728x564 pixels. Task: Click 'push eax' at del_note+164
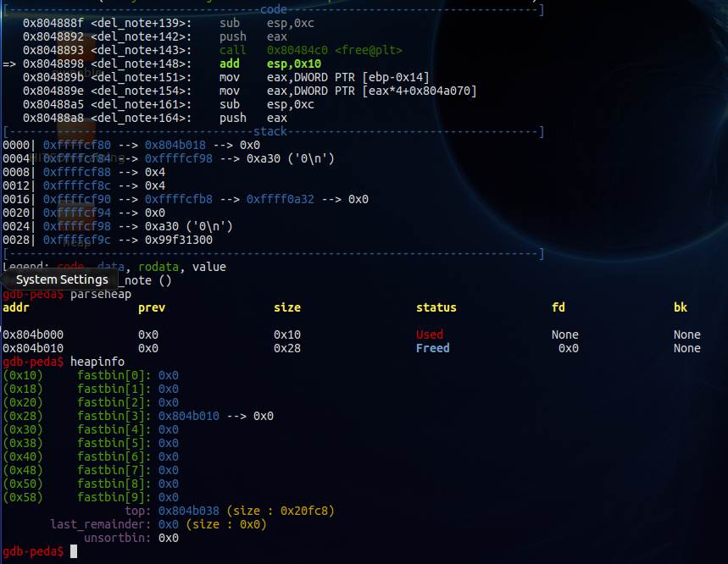pyautogui.click(x=253, y=118)
